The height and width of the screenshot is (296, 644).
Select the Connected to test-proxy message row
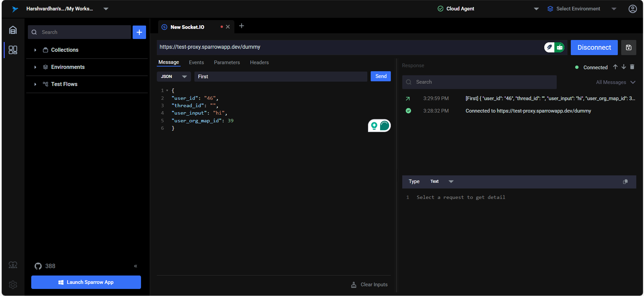coord(519,111)
